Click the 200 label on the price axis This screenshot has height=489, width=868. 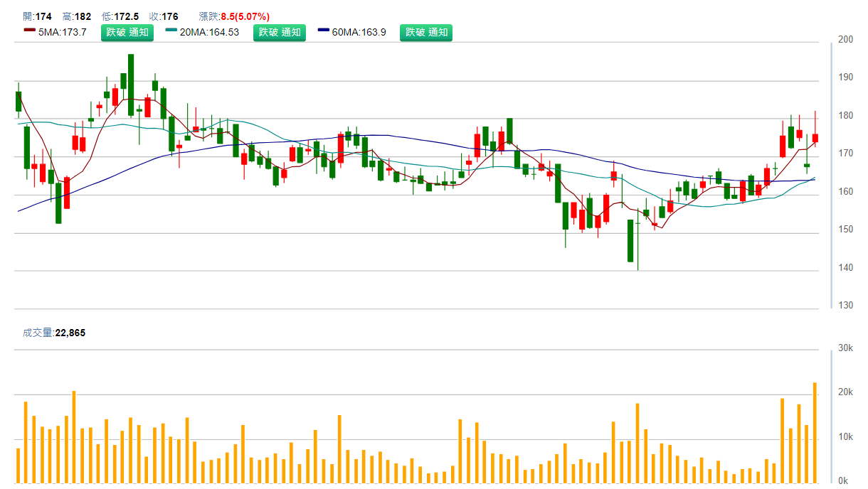(x=846, y=40)
